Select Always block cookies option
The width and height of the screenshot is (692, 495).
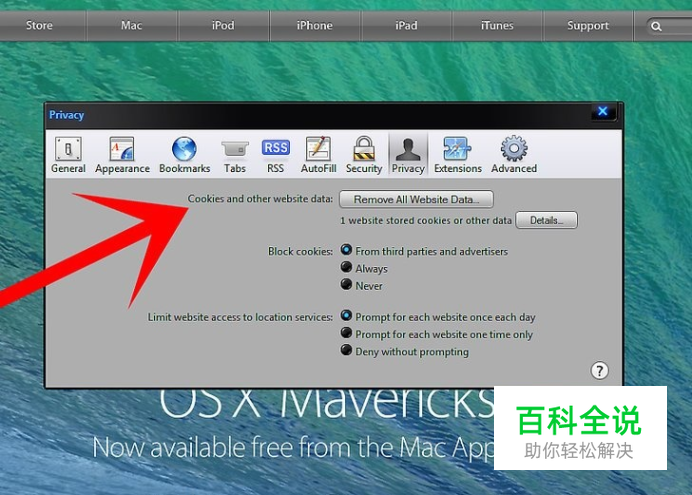346,267
